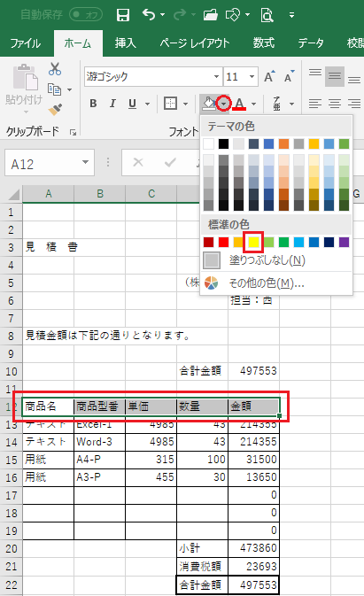The height and width of the screenshot is (596, 364).
Task: Open the Clipboard group dialog launcher
Action: 73,132
